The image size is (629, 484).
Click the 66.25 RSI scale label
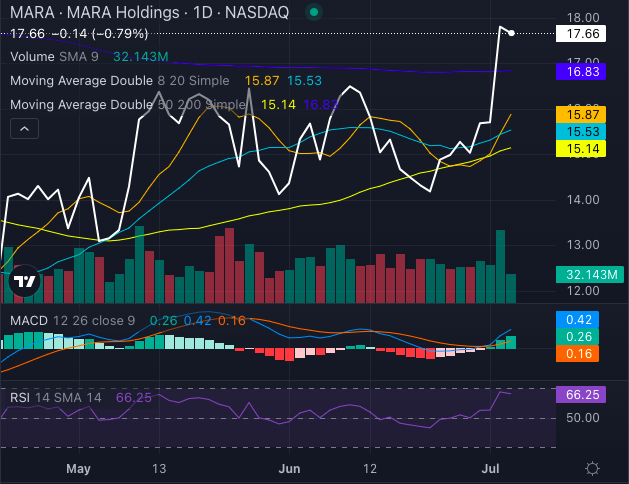click(x=581, y=395)
